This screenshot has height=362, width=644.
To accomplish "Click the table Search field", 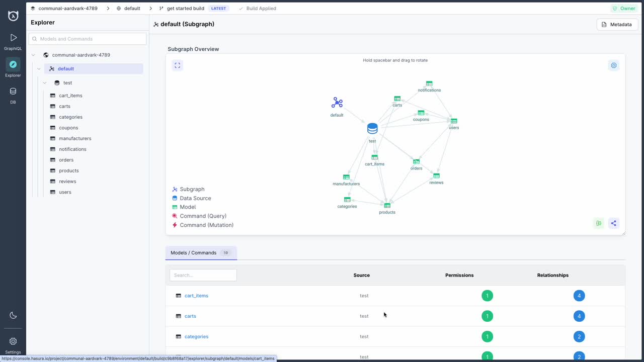I will pyautogui.click(x=203, y=275).
